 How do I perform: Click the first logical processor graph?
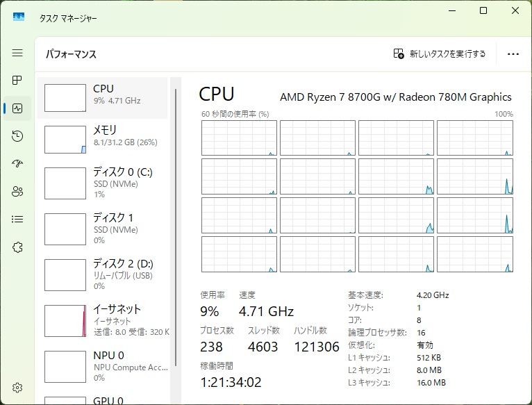239,138
